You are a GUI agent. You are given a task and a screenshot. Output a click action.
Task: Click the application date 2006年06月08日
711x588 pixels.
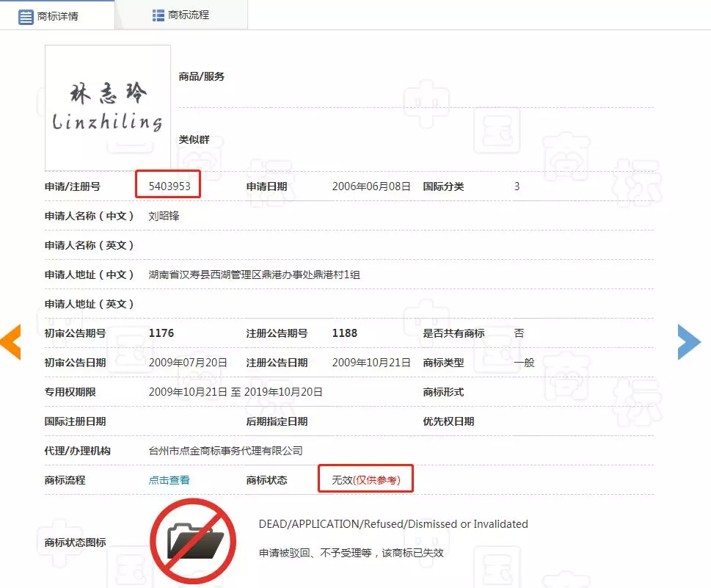[x=371, y=186]
